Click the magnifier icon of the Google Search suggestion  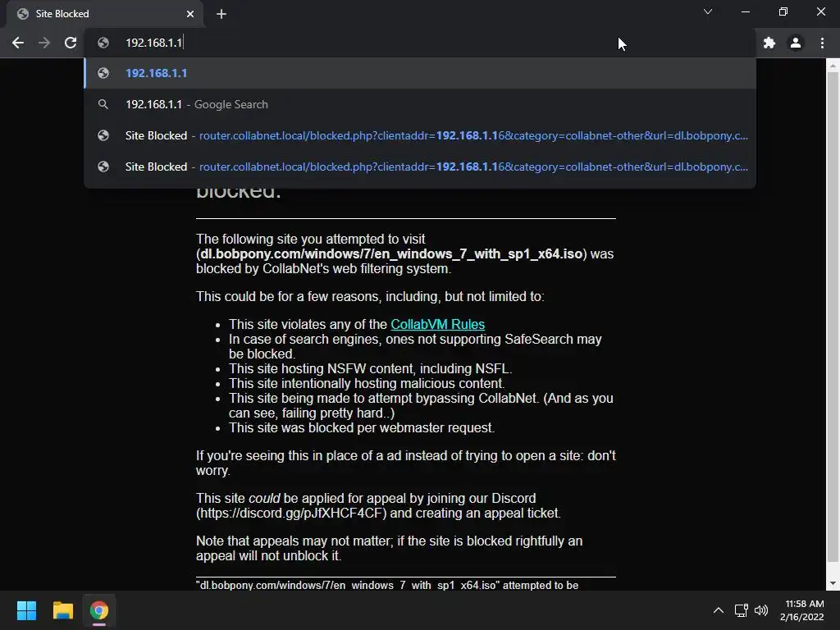[103, 104]
